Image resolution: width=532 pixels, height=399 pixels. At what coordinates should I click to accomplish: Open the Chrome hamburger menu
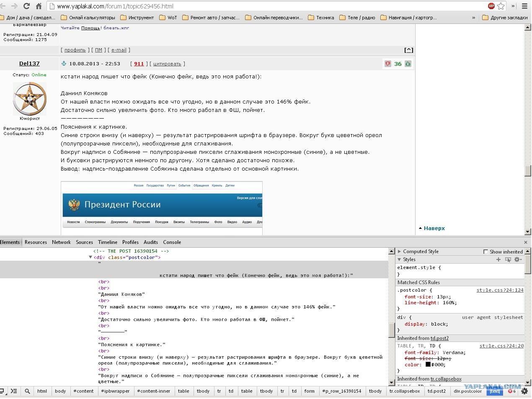point(524,6)
